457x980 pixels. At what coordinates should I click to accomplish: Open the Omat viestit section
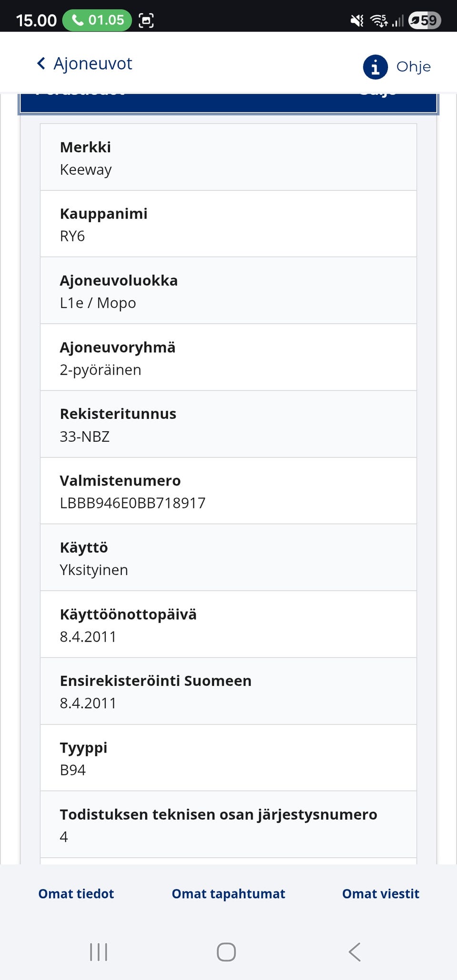pos(380,893)
